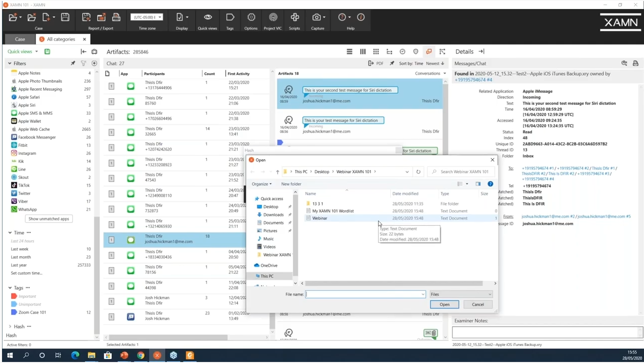Click the Scripts icon in toolbar

[x=294, y=18]
